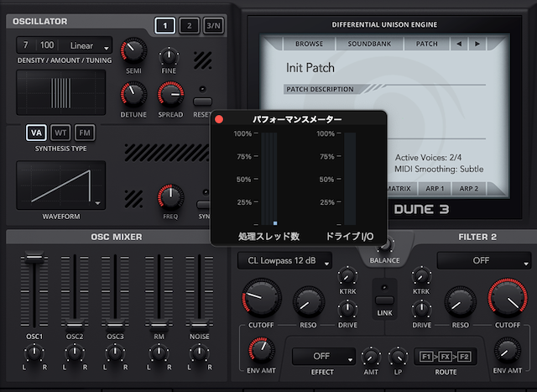Click the oscillator FINE tuning knob
The image size is (537, 392).
coord(170,56)
